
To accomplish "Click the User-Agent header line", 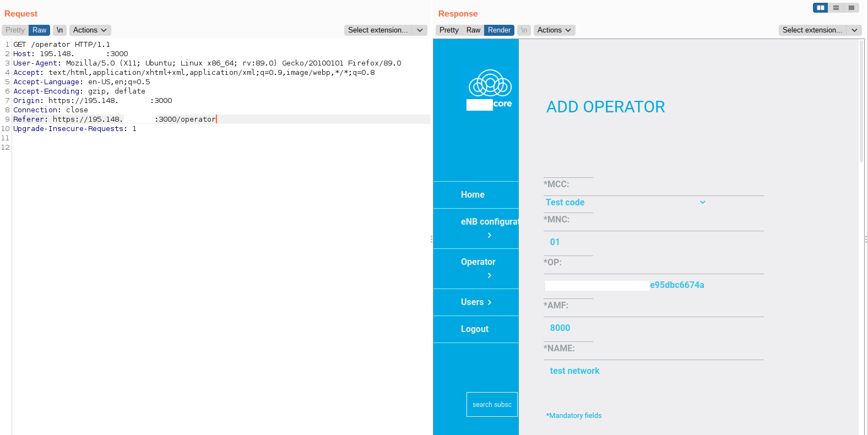I will 207,63.
